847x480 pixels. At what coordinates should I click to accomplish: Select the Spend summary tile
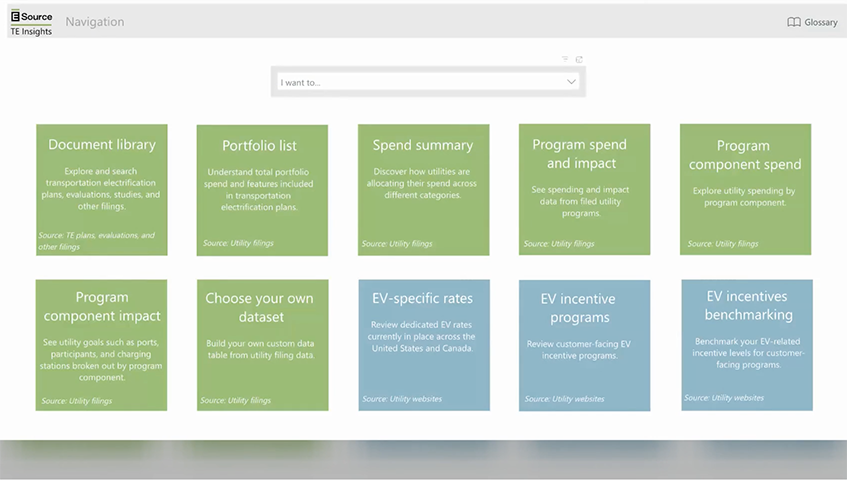tap(424, 190)
